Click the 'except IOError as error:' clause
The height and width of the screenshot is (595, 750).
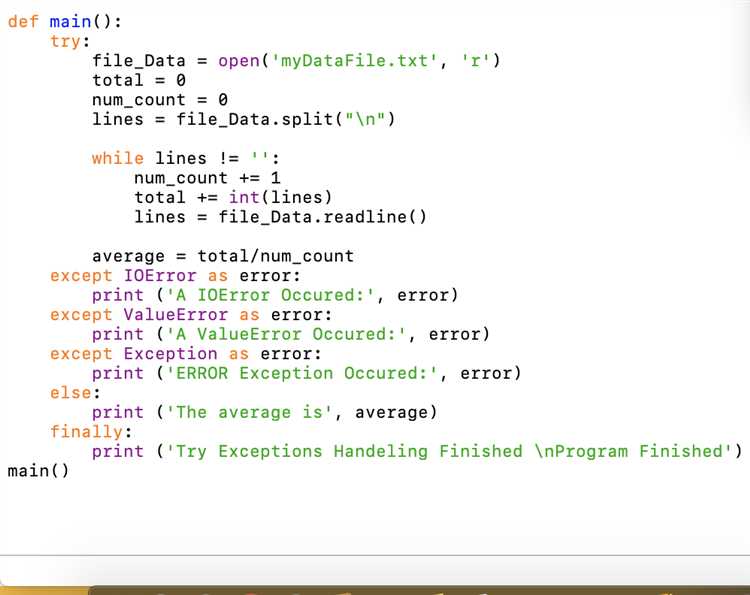175,276
